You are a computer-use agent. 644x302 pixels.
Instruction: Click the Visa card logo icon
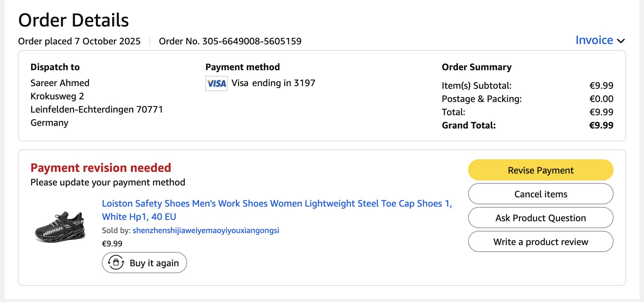click(216, 83)
